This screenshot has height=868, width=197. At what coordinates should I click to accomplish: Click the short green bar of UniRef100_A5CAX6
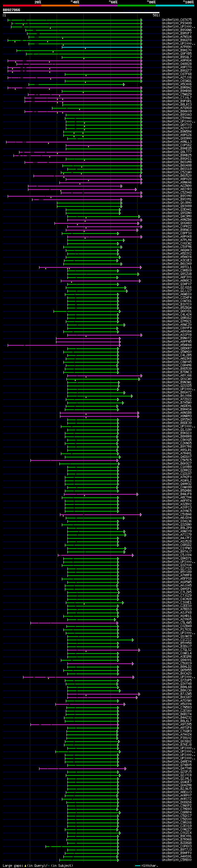76,85
